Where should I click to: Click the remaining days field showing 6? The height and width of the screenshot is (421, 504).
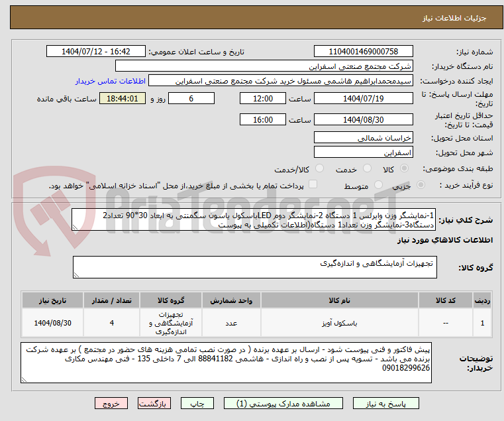(x=191, y=99)
